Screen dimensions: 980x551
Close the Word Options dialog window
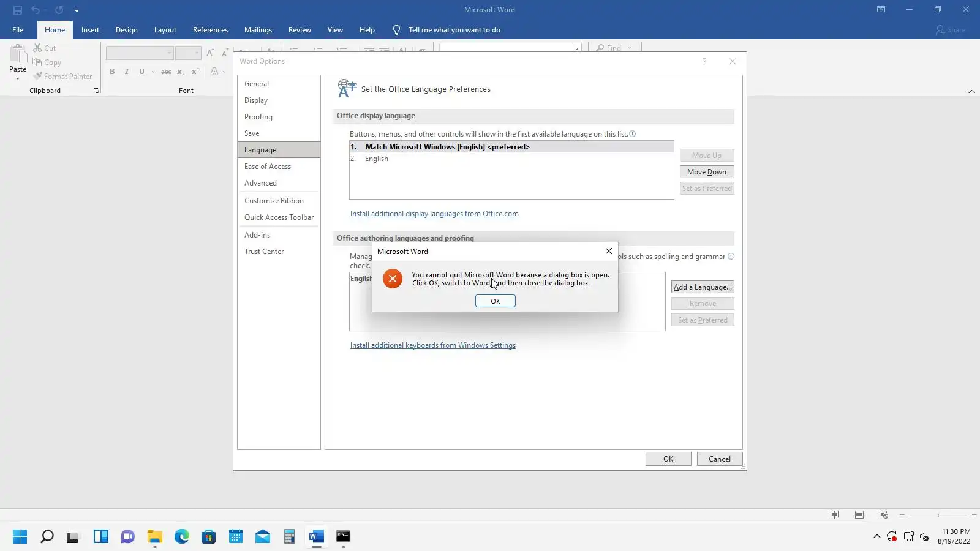pos(733,61)
